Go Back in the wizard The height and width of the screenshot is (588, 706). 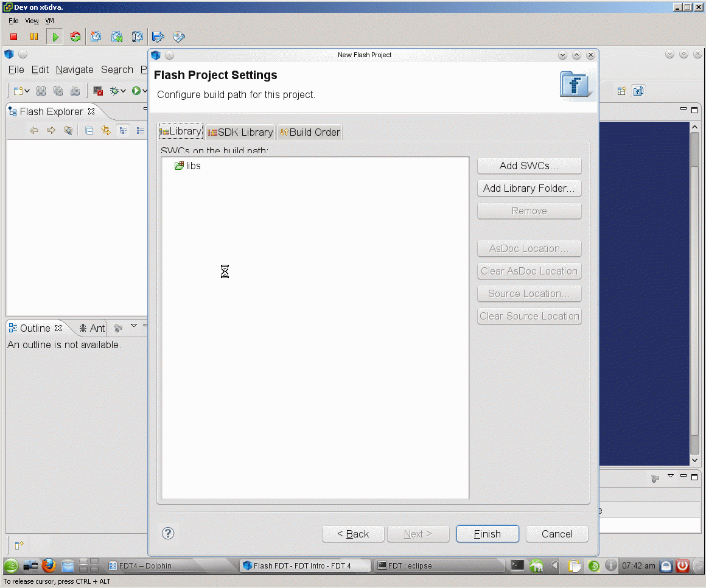click(353, 534)
